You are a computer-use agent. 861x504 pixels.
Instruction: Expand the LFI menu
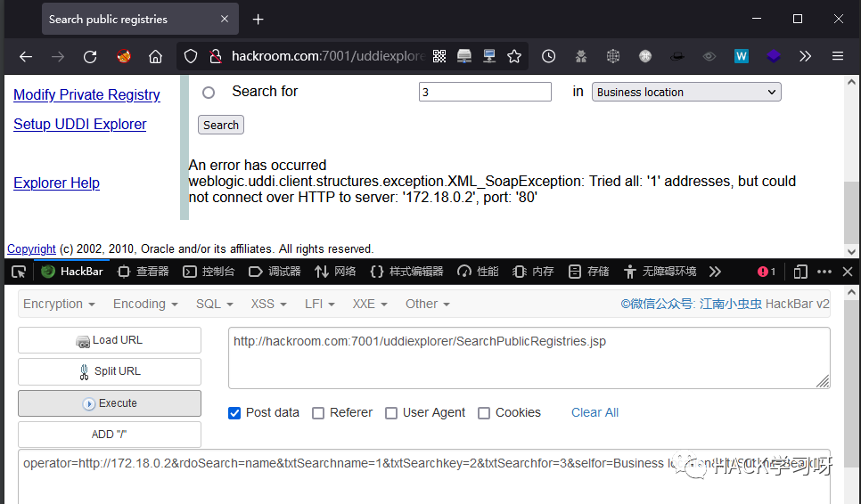click(x=320, y=304)
